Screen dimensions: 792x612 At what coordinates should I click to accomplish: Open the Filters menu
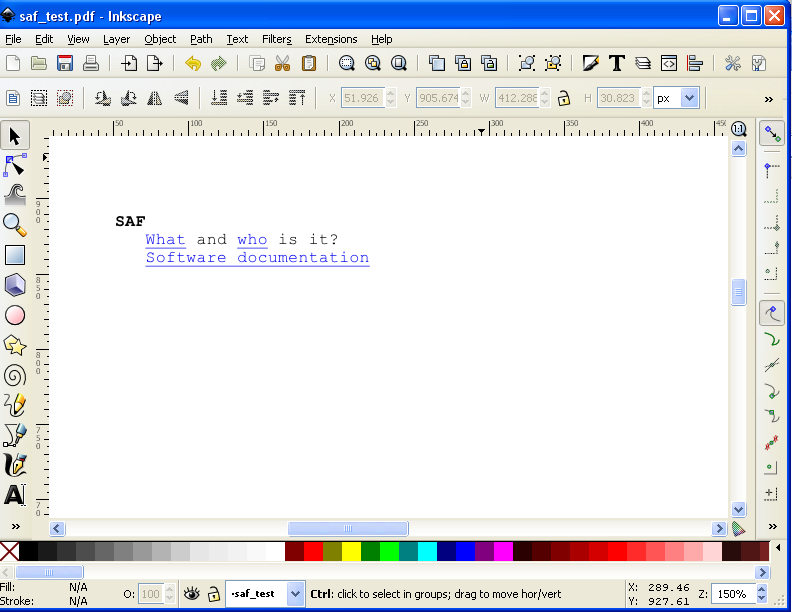277,39
